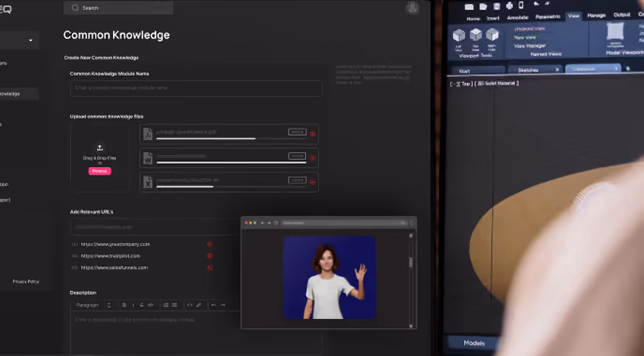This screenshot has width=644, height=356.
Task: Click forward arrow in avatar browser popup
Action: pos(269,223)
